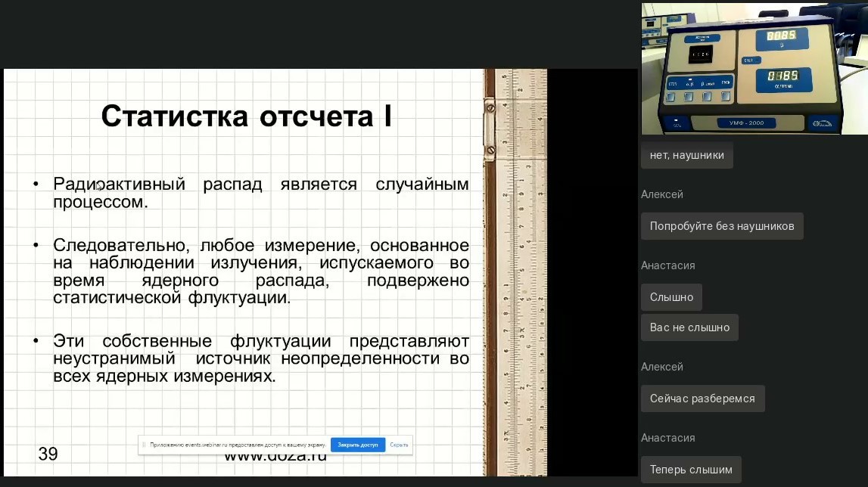Click the bullet starting 'Эти собственные флуктуации'
Image resolution: width=868 pixels, height=487 pixels.
tap(260, 358)
